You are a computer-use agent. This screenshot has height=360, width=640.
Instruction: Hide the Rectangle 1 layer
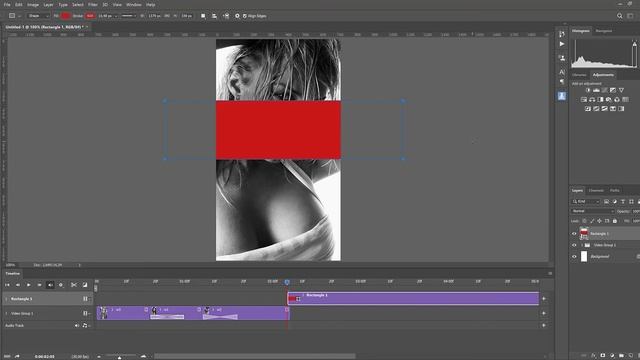click(574, 234)
